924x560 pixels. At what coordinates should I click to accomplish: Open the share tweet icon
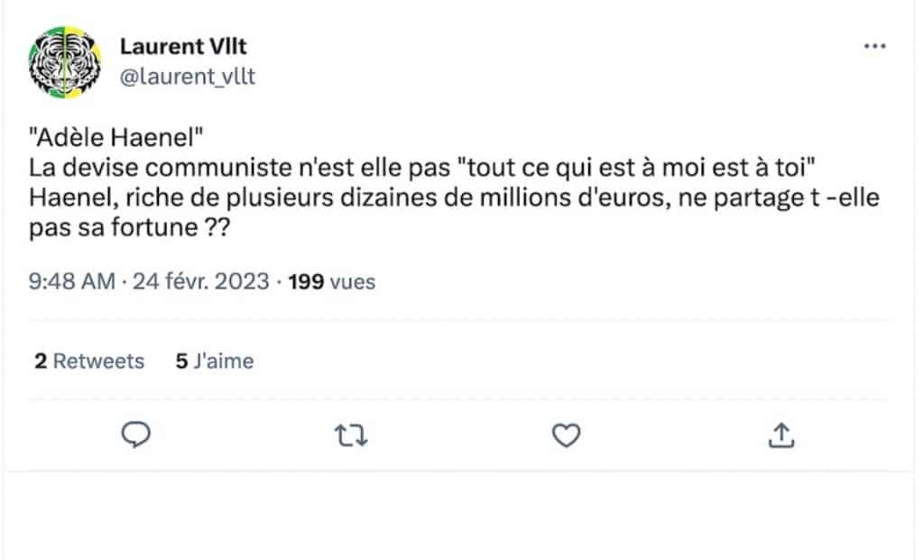[x=780, y=436]
